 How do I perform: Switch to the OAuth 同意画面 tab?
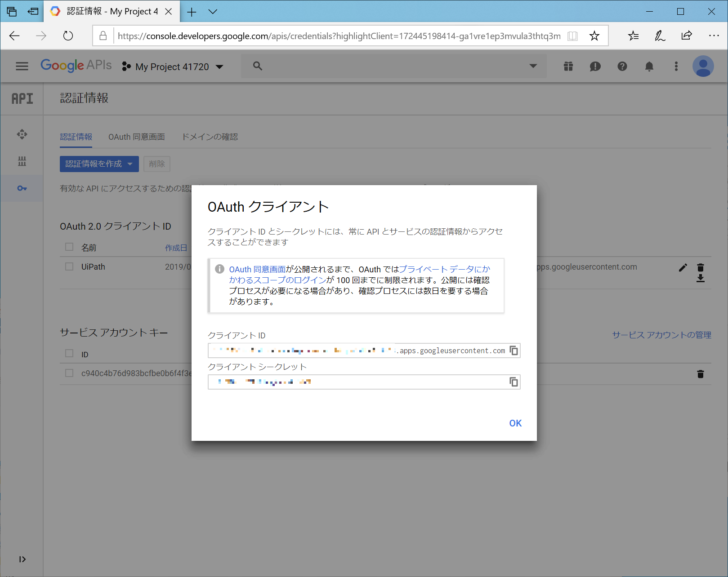tap(136, 137)
